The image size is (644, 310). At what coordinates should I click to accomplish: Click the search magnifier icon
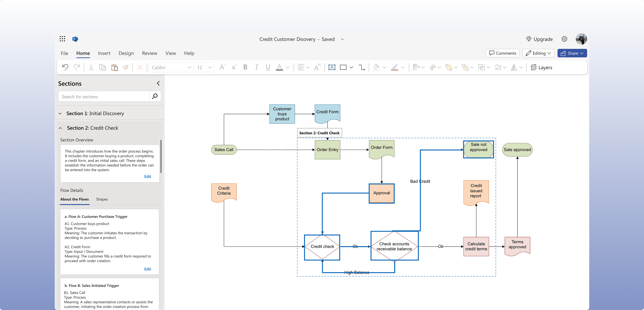[x=155, y=96]
